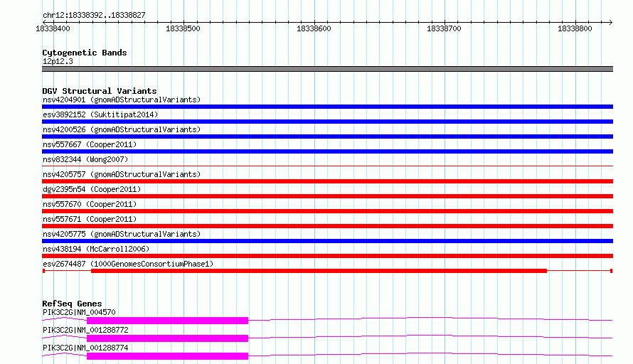Open nsv557671 (Cooper2011) label
633x364 pixels.
click(90, 219)
